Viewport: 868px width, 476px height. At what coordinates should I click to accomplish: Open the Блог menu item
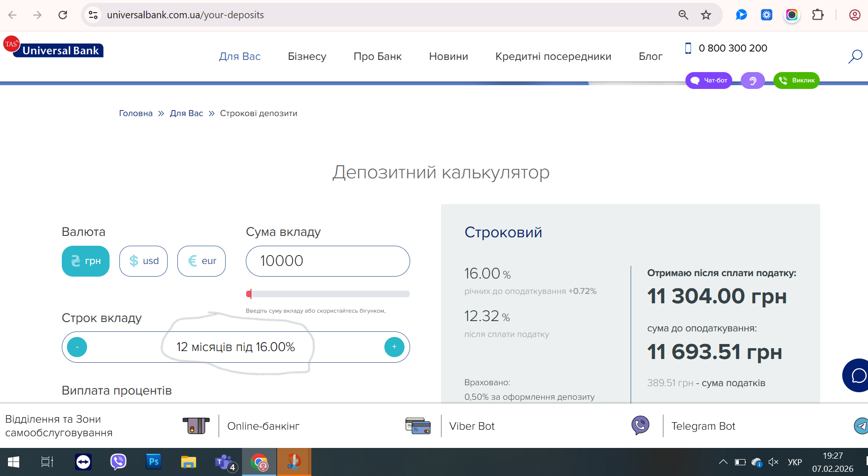[651, 56]
